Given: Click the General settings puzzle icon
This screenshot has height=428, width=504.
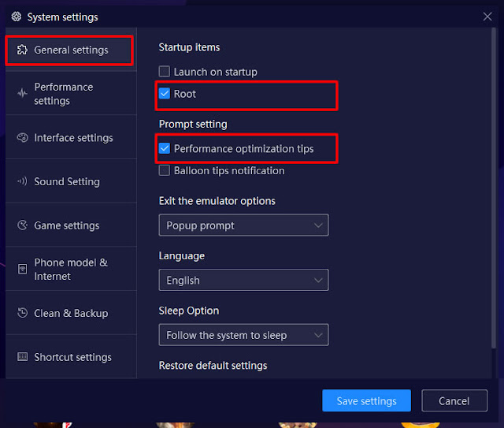Looking at the screenshot, I should [x=22, y=50].
